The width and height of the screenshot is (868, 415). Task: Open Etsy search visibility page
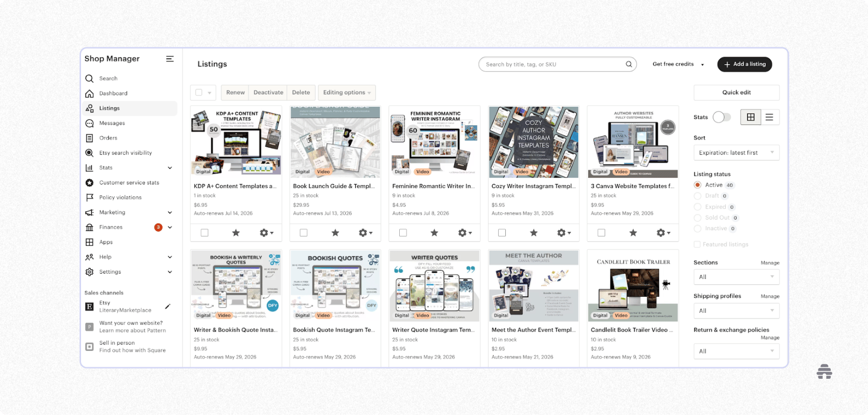point(125,153)
